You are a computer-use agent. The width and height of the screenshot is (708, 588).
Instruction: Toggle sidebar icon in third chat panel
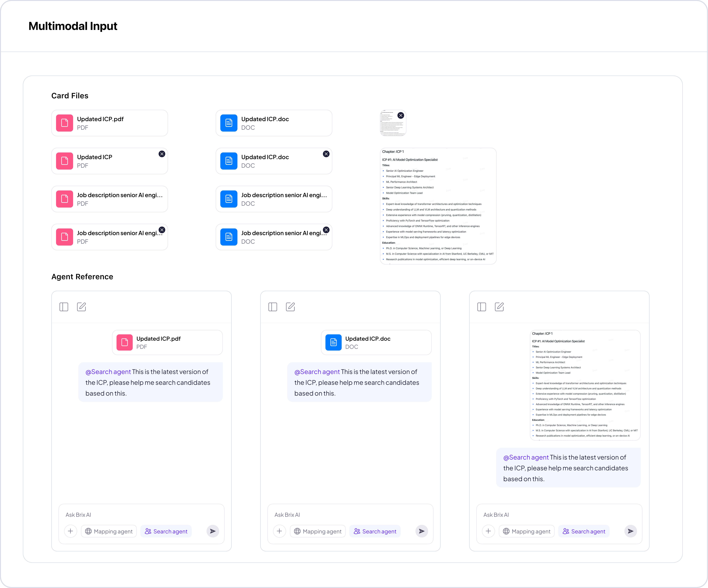481,307
